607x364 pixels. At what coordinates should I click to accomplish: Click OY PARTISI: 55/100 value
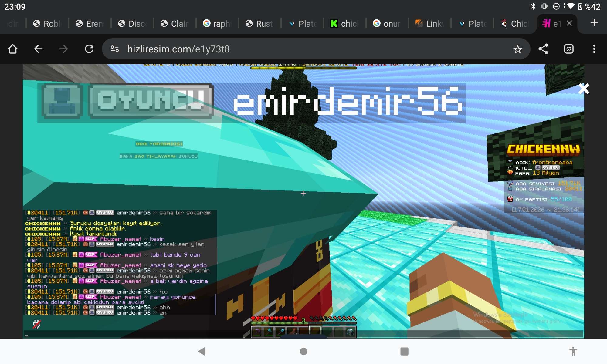pos(561,199)
